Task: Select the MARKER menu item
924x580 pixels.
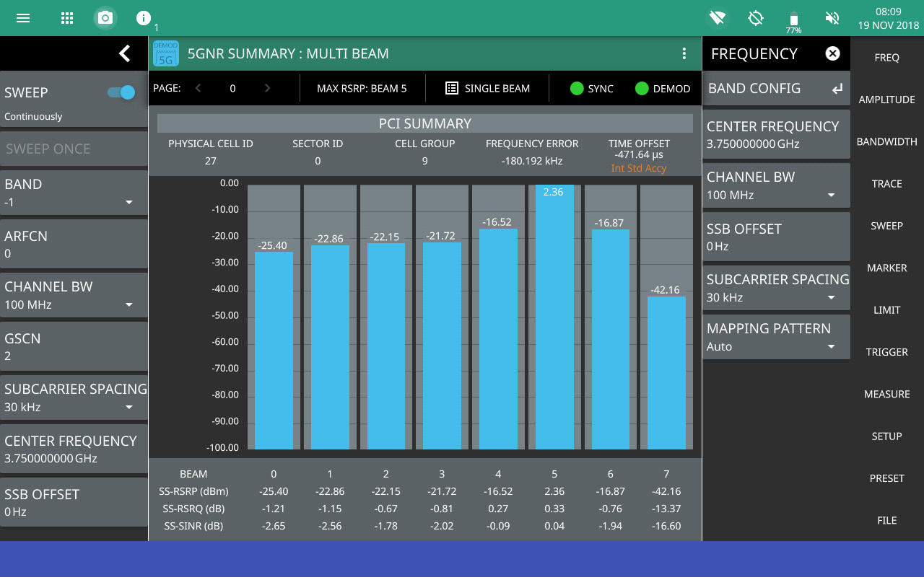Action: pyautogui.click(x=886, y=268)
